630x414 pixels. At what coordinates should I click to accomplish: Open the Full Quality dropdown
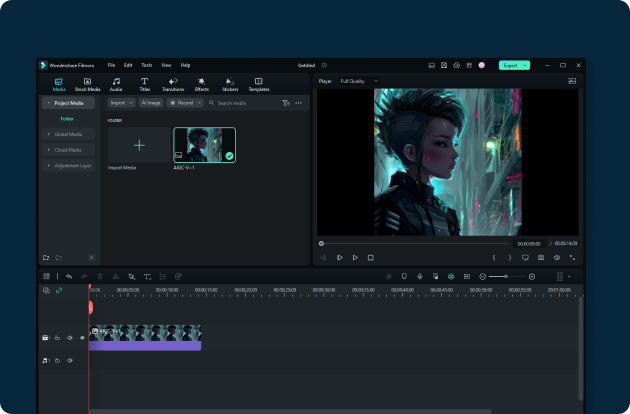tap(359, 81)
